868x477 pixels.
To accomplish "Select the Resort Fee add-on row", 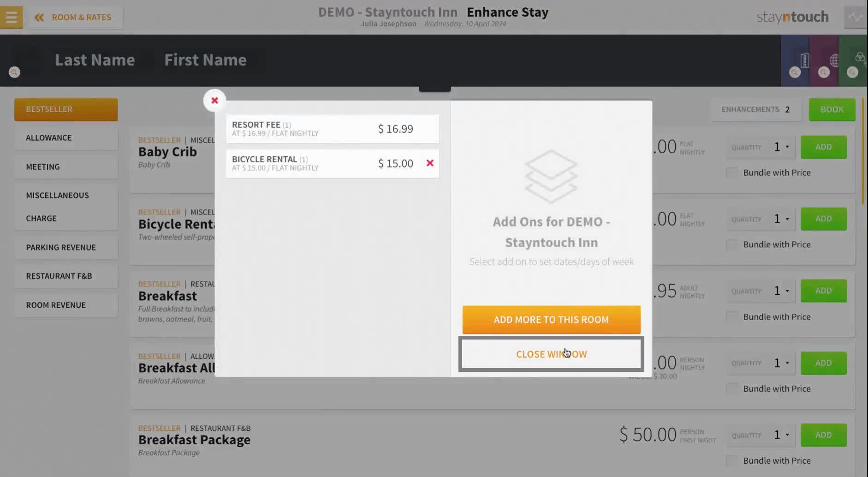I will coord(333,129).
